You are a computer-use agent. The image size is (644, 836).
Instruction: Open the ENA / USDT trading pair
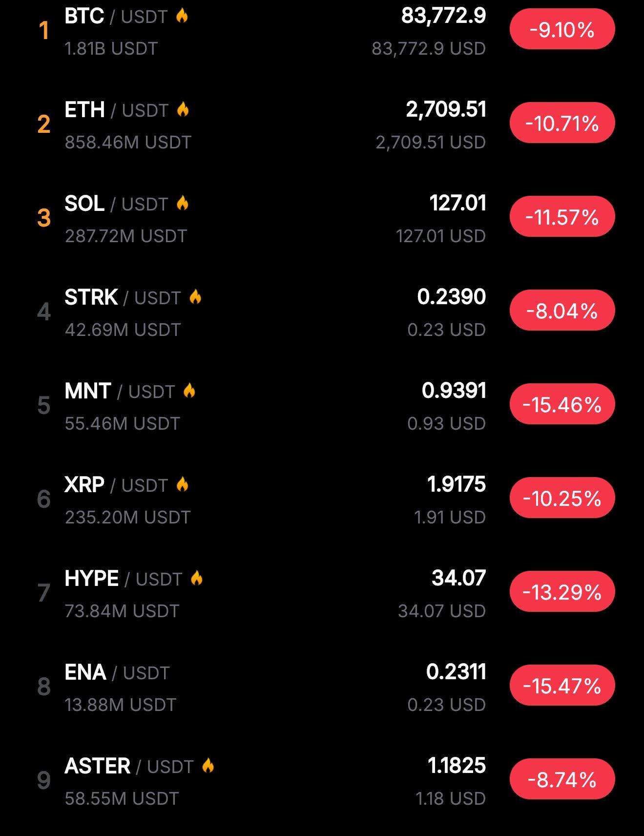[x=117, y=672]
